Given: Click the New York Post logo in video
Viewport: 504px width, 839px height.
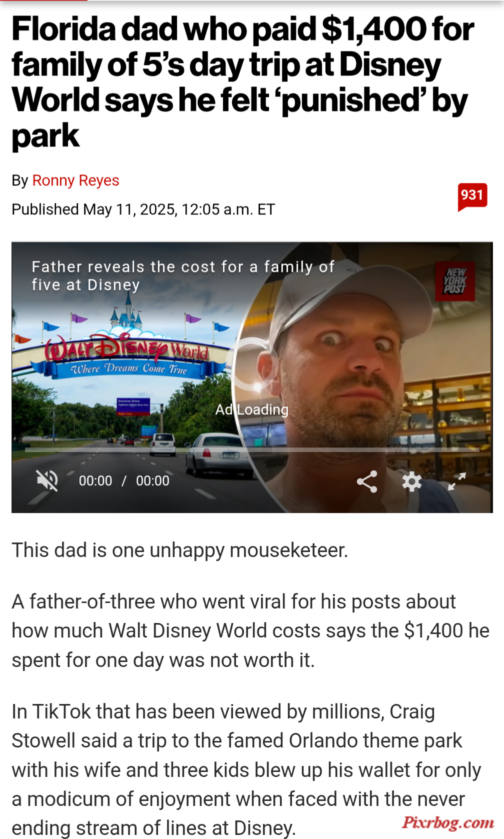Looking at the screenshot, I should click(x=455, y=281).
